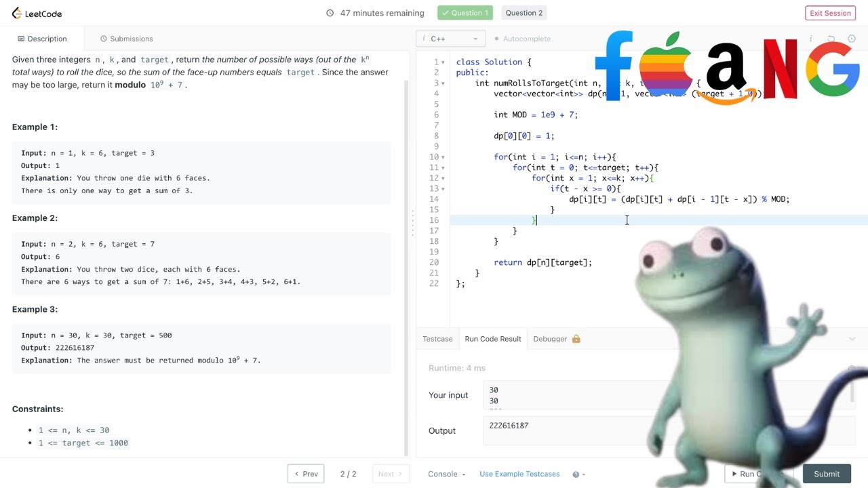
Task: Go to previous question with Prev
Action: pos(306,474)
